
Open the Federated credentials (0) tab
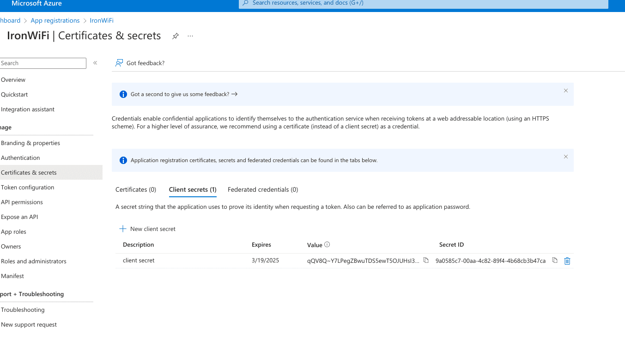tap(263, 189)
